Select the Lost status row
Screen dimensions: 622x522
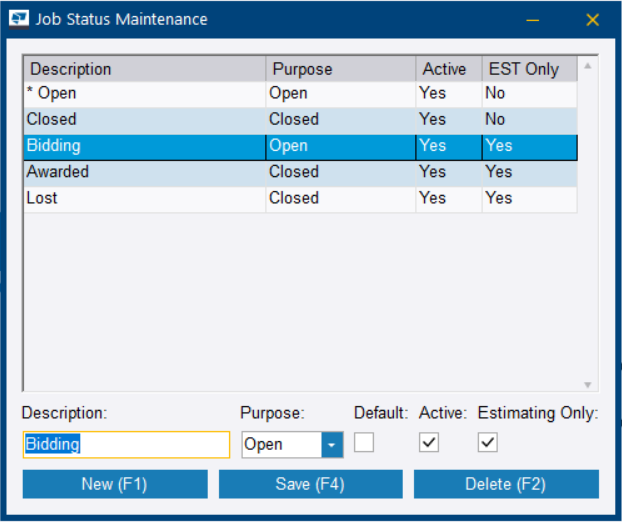point(144,198)
